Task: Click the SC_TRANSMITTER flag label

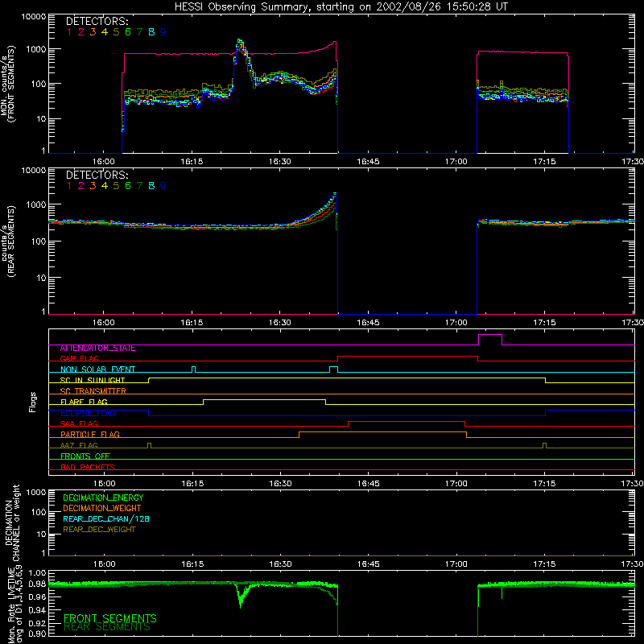Action: click(x=93, y=391)
